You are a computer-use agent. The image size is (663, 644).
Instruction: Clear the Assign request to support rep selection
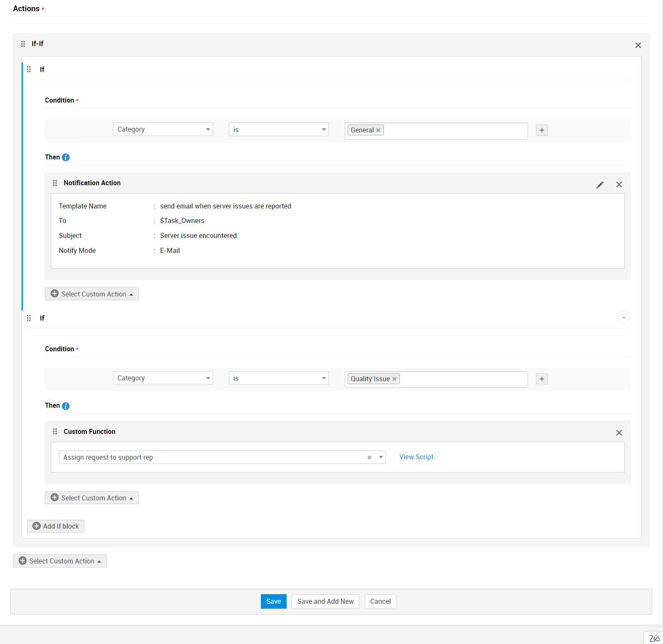369,458
